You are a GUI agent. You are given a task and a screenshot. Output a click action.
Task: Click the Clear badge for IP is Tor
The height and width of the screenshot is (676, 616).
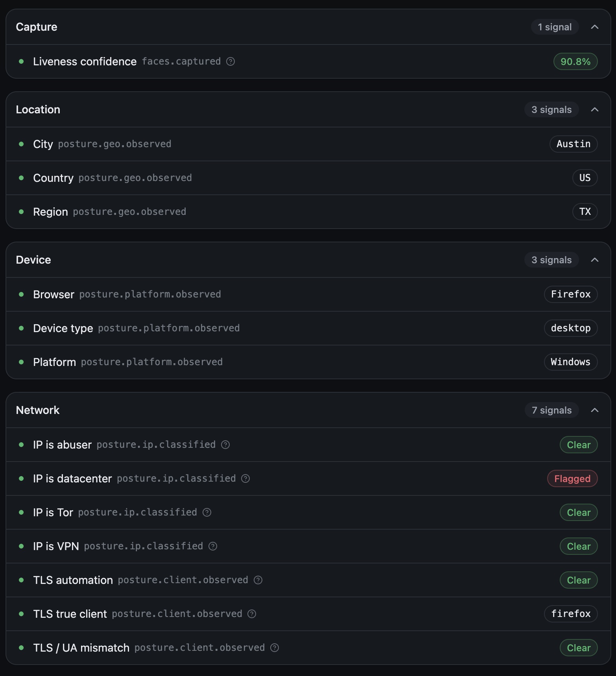pyautogui.click(x=579, y=512)
